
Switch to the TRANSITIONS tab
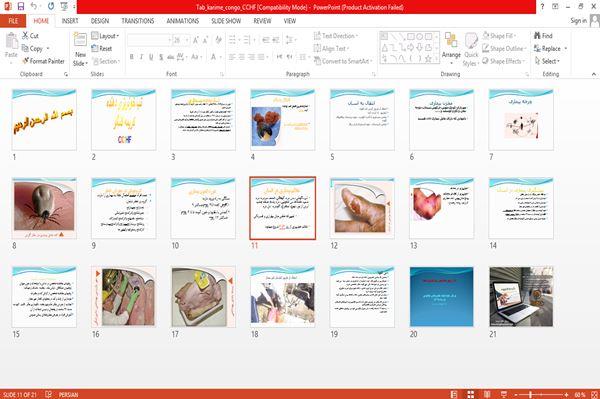point(137,21)
